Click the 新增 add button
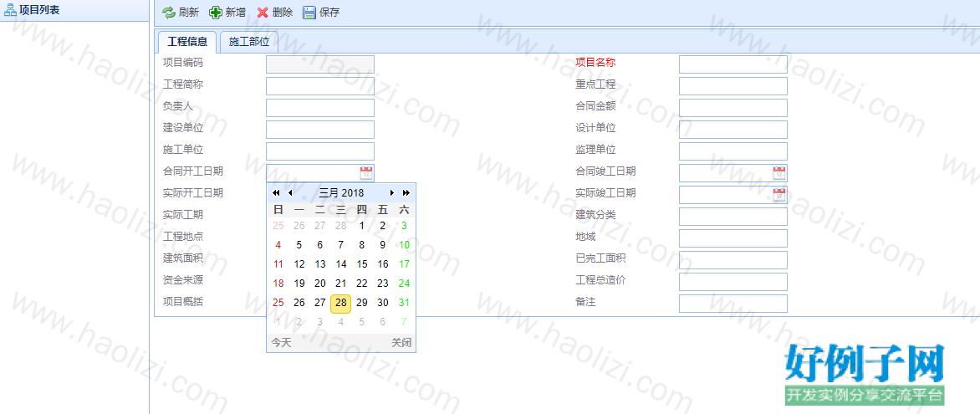The image size is (980, 414). [x=227, y=13]
